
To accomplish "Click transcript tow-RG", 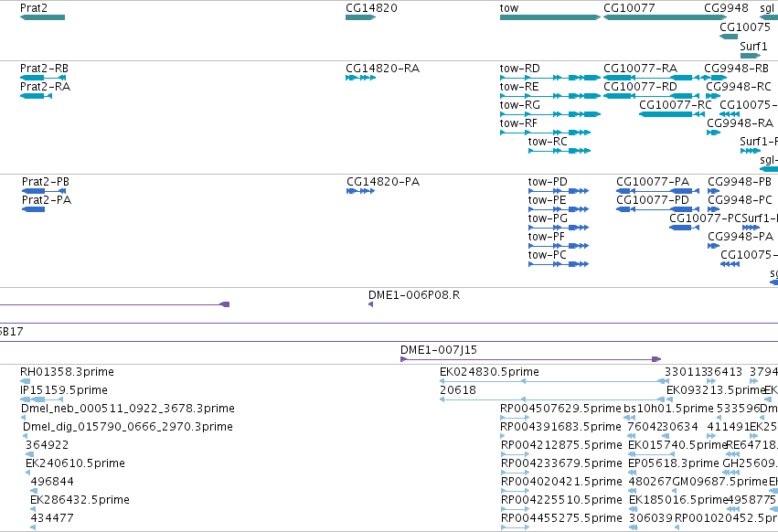I will click(550, 114).
